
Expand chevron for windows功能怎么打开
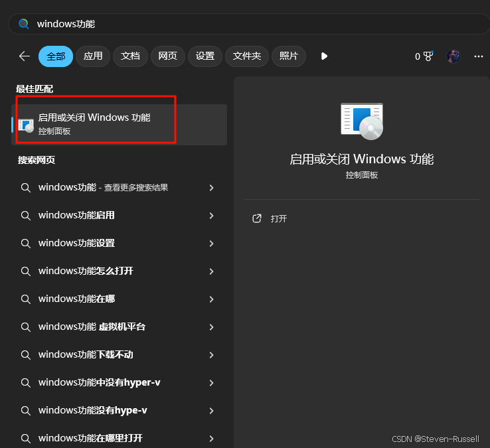212,271
